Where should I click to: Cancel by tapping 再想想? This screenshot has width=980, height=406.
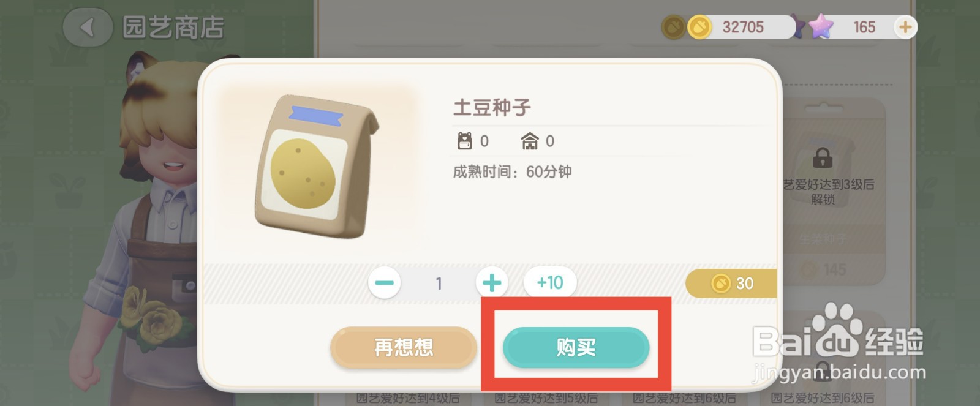point(404,348)
